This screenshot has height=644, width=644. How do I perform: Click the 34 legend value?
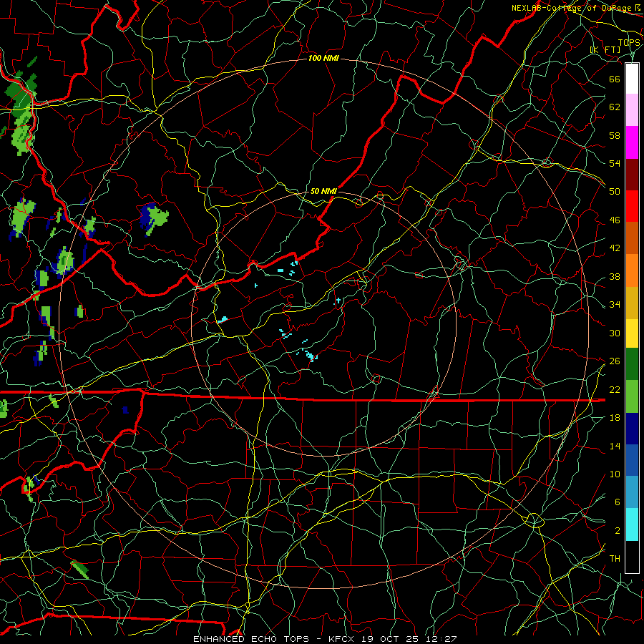pos(615,304)
